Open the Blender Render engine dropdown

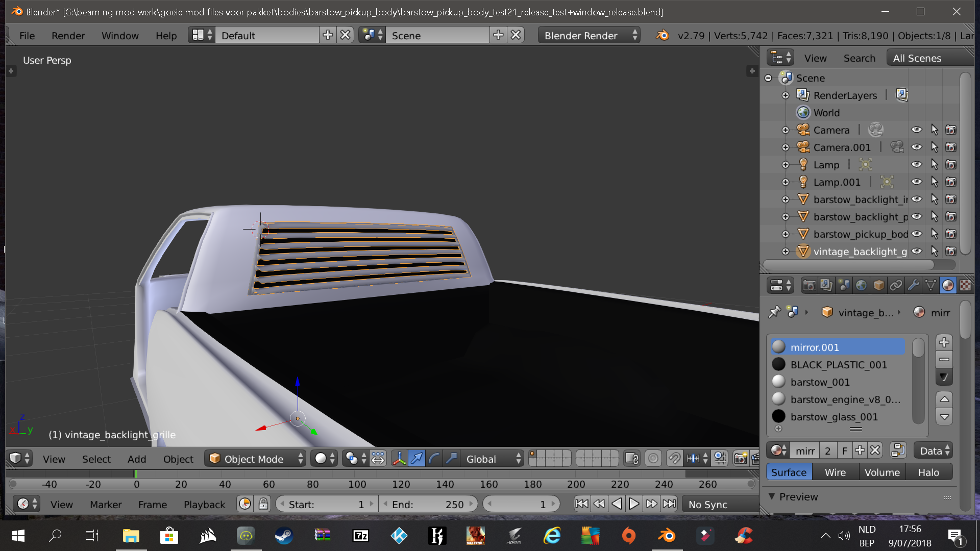[590, 35]
